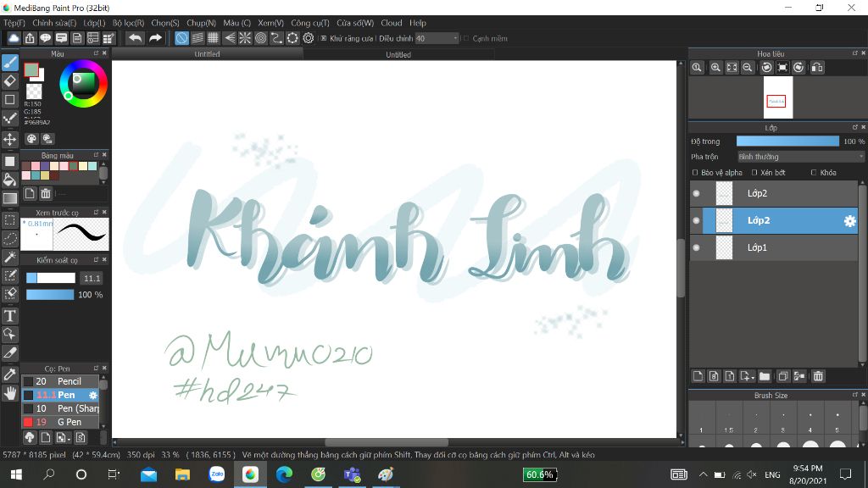Open the Lớp(L) menu
This screenshot has height=488, width=868.
(x=94, y=23)
